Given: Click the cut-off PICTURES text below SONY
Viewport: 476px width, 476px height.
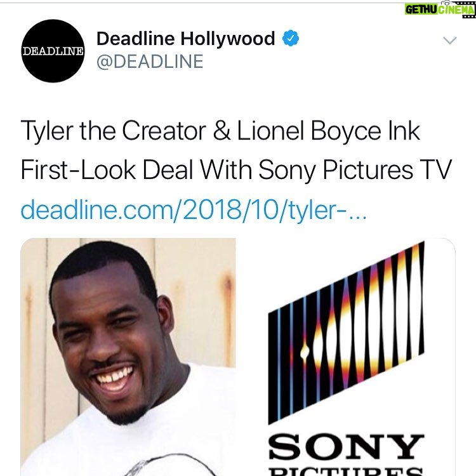Looking at the screenshot, I should 346,472.
